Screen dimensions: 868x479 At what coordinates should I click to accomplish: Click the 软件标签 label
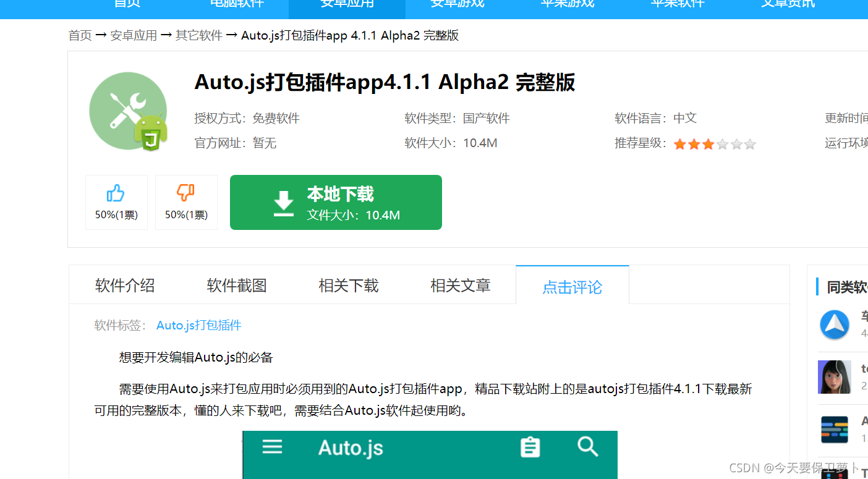point(121,325)
